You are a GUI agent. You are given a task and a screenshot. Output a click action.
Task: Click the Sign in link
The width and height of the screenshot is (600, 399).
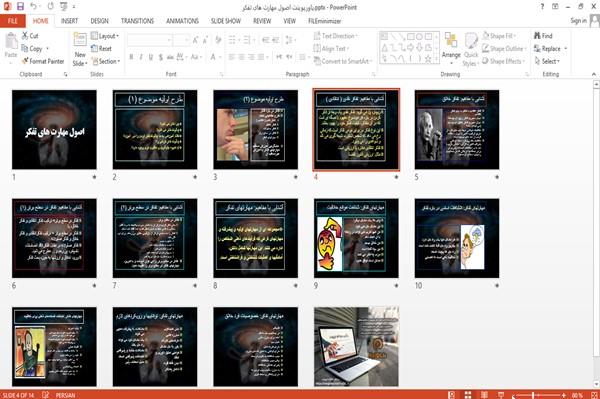pyautogui.click(x=578, y=21)
